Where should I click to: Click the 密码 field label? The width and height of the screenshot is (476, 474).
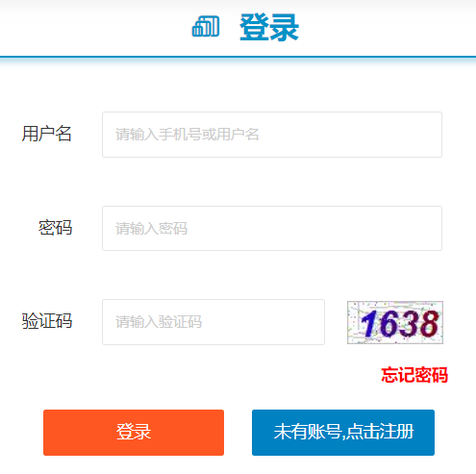point(55,228)
